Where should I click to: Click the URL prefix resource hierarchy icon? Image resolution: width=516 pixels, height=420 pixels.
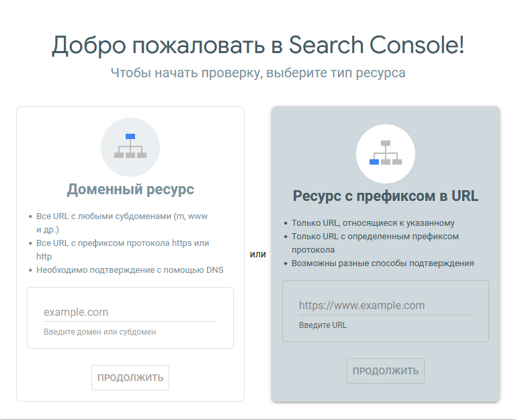pyautogui.click(x=386, y=154)
